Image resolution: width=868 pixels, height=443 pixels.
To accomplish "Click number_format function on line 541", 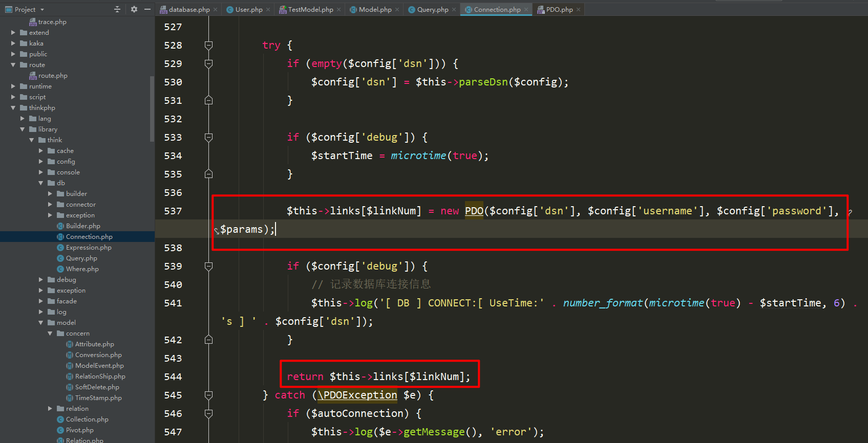I will pos(603,303).
